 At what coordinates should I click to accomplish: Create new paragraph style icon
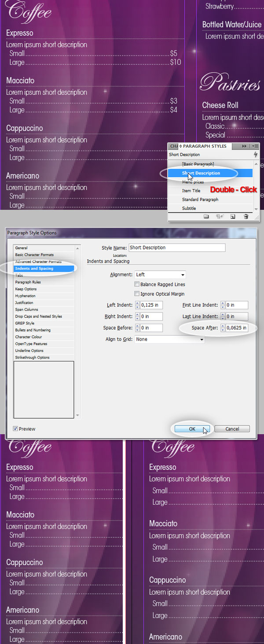233,216
